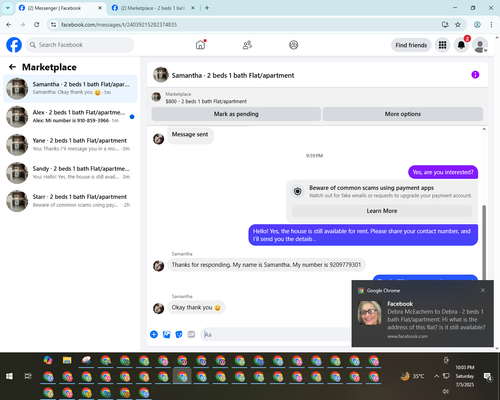Open the Windows Start button
Viewport: 500px width, 400px height.
point(9,376)
